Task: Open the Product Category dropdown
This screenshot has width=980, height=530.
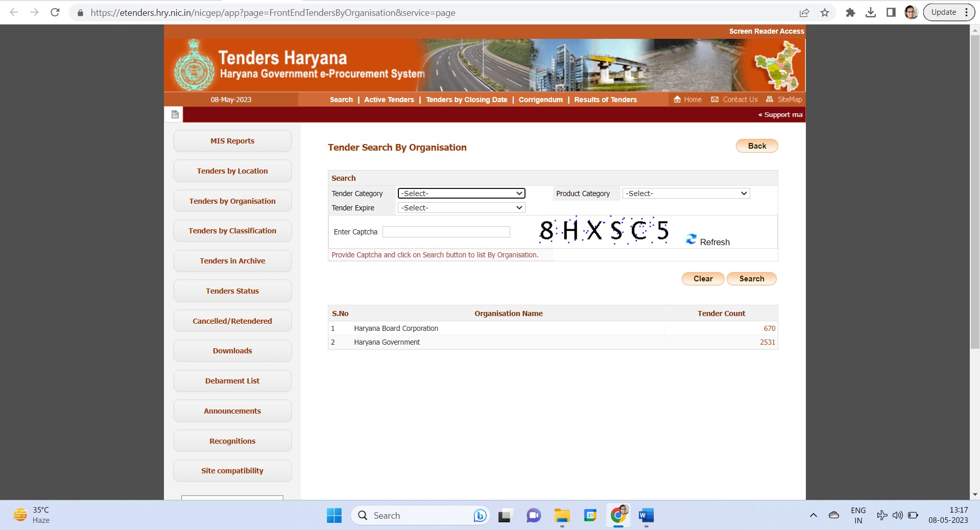Action: 686,194
